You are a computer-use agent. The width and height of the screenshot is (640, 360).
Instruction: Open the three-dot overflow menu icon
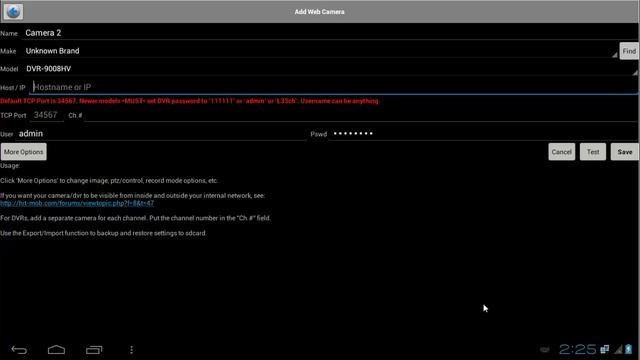coord(131,350)
